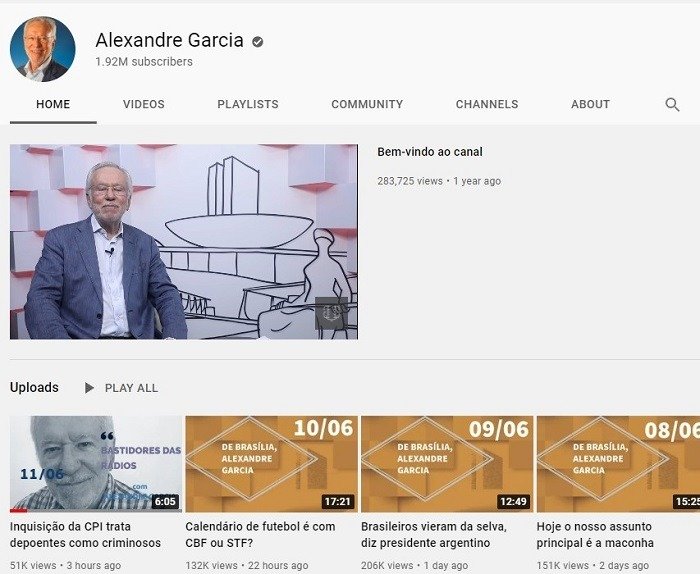Image resolution: width=700 pixels, height=574 pixels.
Task: Click the verified checkmark badge
Action: coord(258,42)
